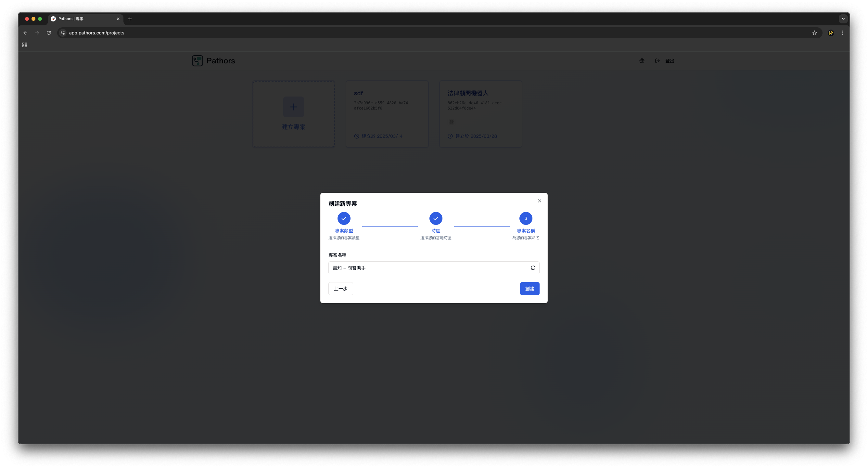Click step 3 專案名稱 circle

(525, 218)
